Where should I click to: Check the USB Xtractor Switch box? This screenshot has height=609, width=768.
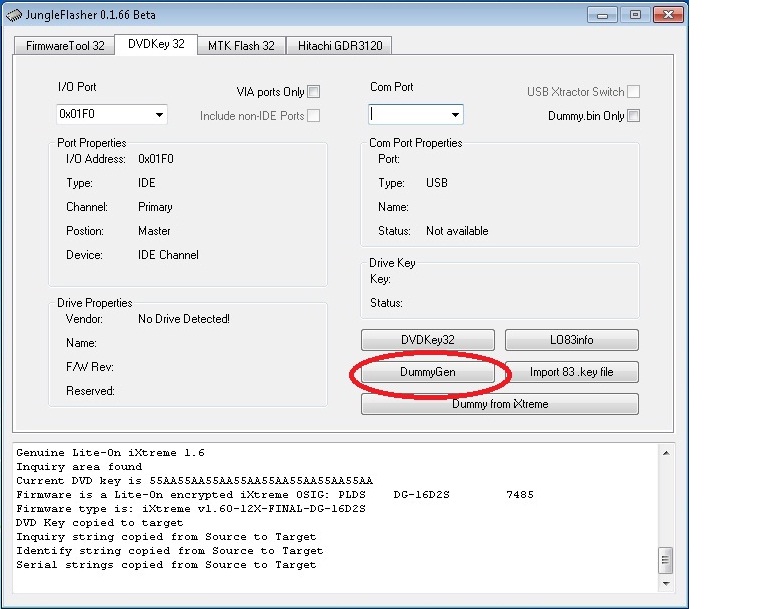click(633, 92)
